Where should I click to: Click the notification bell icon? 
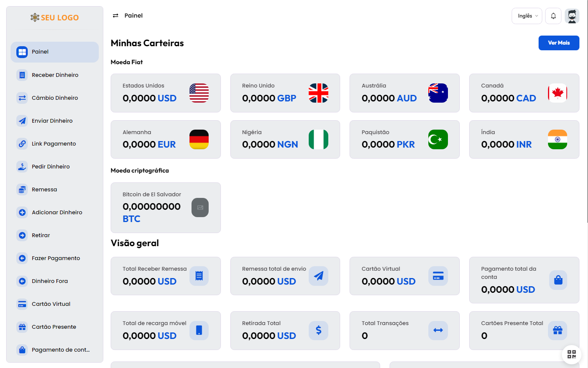pos(553,16)
